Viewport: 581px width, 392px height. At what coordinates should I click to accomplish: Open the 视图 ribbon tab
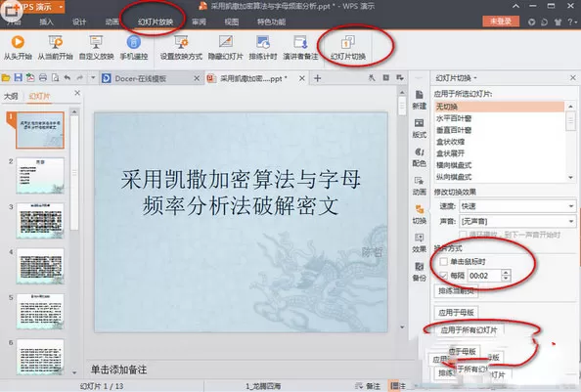pyautogui.click(x=232, y=22)
